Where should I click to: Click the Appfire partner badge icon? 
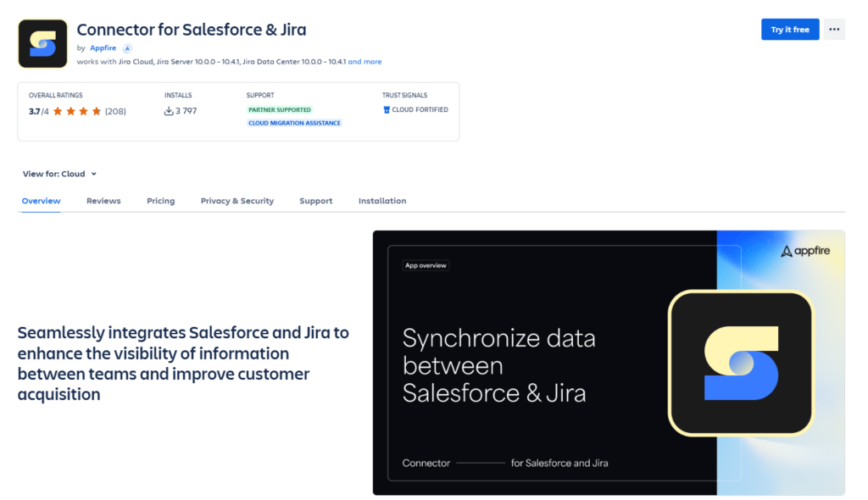(127, 48)
